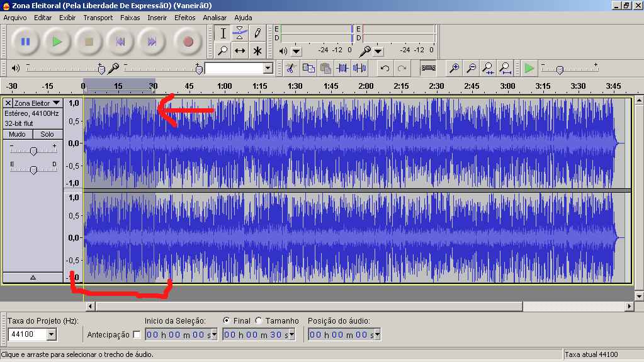The image size is (644, 362).
Task: Open the Ajuda menu
Action: [243, 18]
